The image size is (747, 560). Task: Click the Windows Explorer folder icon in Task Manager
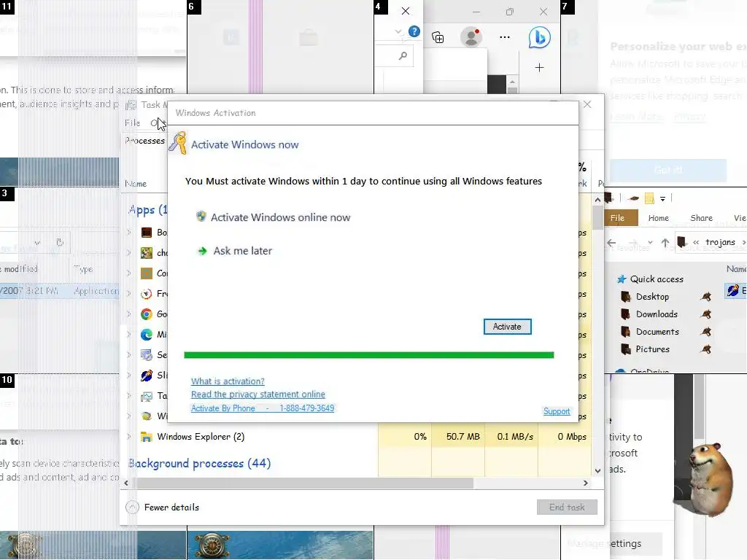coord(147,437)
